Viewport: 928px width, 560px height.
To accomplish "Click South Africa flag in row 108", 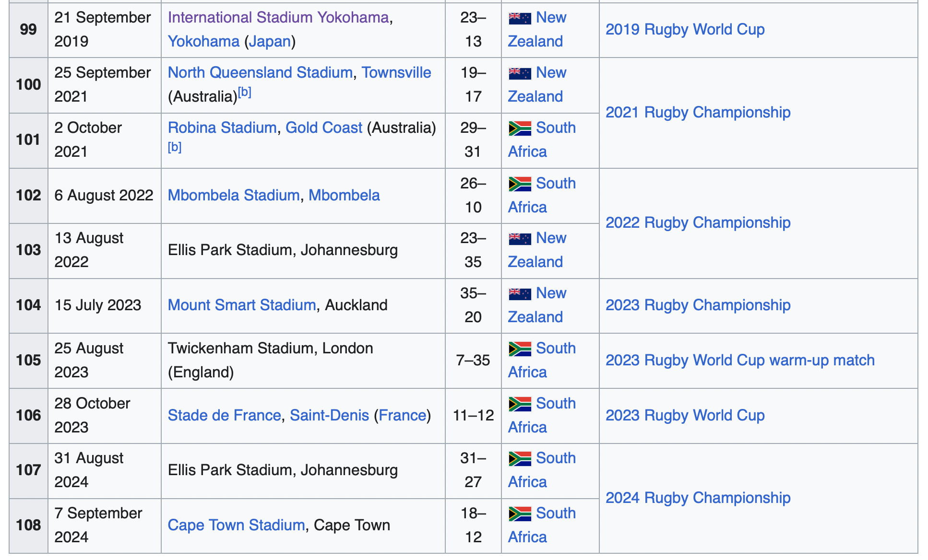I will point(520,514).
